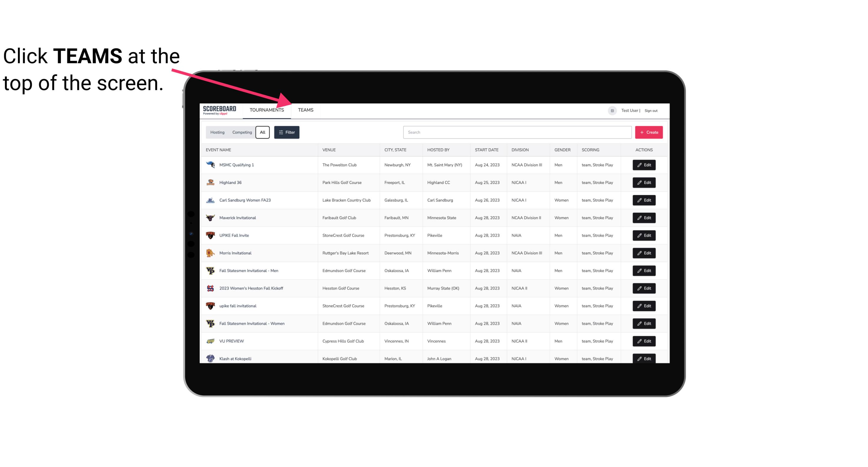The image size is (868, 467).
Task: Click the Edit icon for Klash at Kokopelli
Action: [x=644, y=358]
